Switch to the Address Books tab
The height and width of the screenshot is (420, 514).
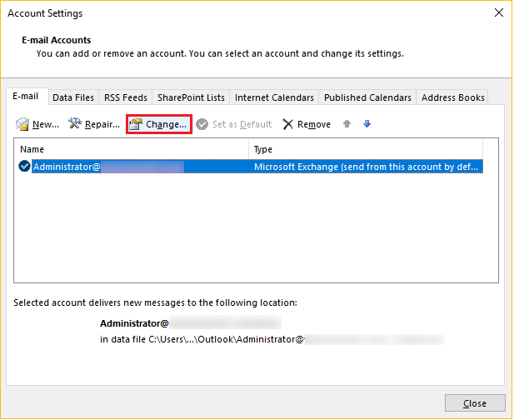(452, 97)
